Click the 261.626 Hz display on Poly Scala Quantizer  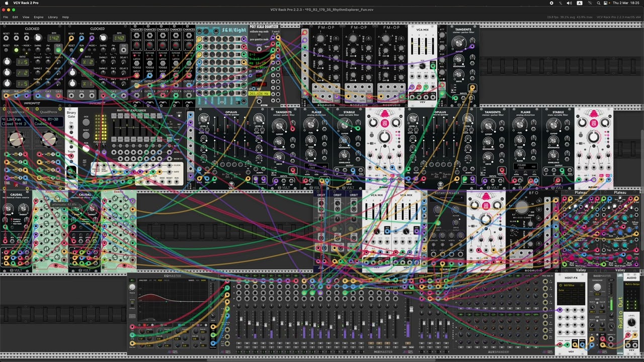(x=259, y=94)
